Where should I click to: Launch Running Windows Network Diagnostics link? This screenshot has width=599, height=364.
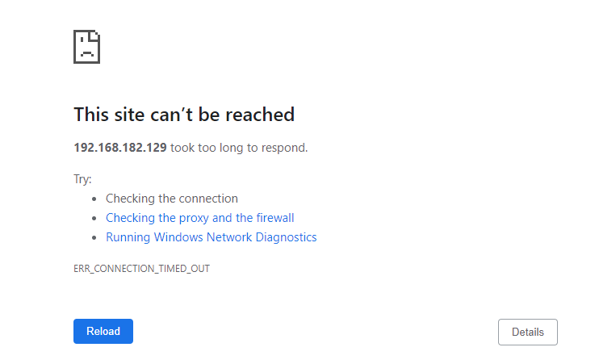(x=211, y=237)
